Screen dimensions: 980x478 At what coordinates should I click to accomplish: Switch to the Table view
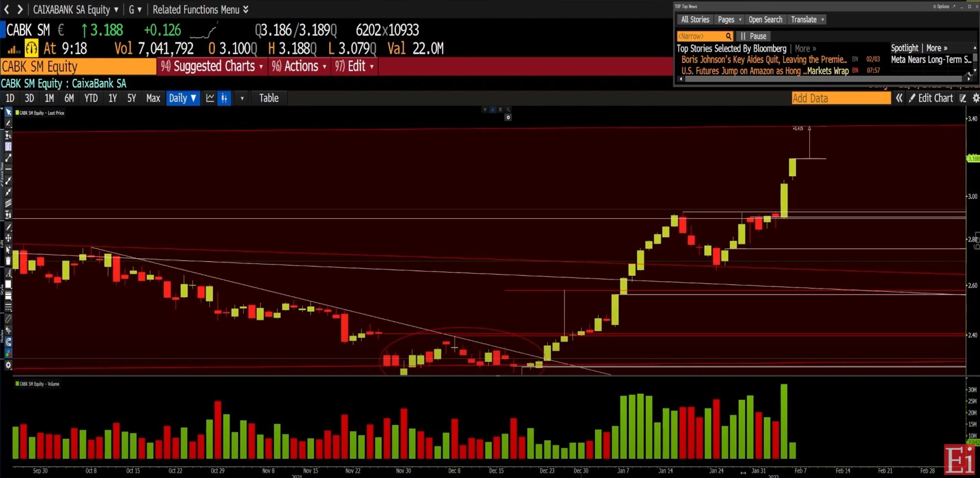[x=269, y=98]
